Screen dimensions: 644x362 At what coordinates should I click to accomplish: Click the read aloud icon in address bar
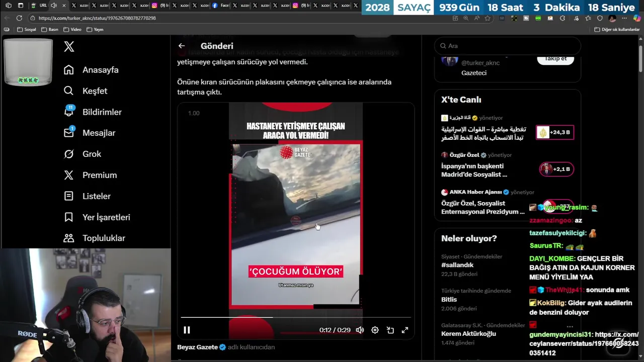point(477,18)
